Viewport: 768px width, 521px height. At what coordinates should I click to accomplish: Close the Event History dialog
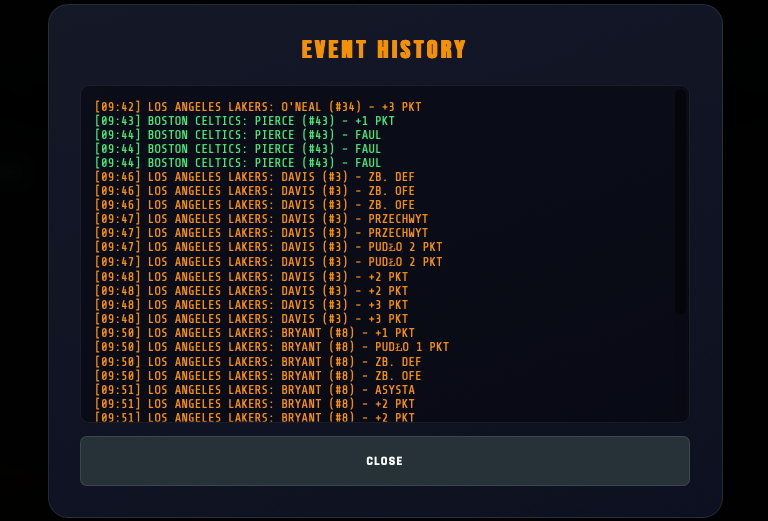click(384, 461)
